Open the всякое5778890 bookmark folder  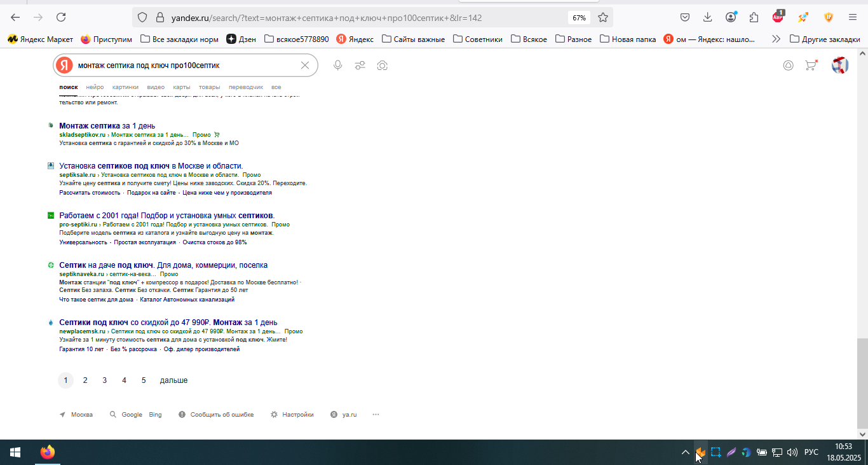click(x=296, y=39)
